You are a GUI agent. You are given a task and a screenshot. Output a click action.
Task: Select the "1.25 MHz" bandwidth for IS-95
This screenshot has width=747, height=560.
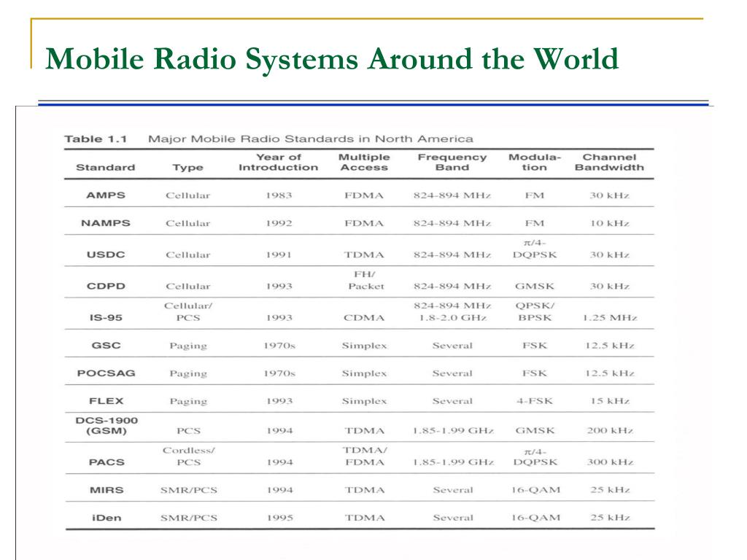click(610, 318)
